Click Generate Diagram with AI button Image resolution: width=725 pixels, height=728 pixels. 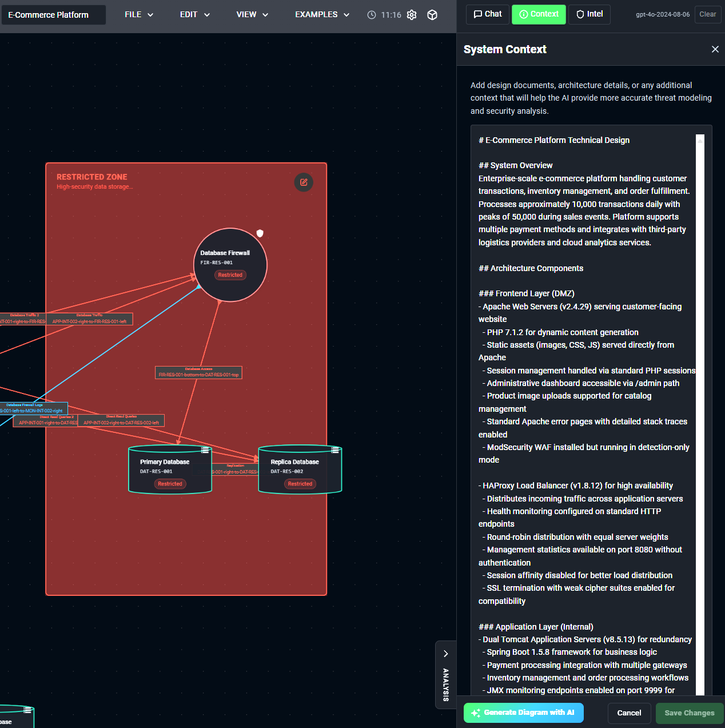[x=523, y=713]
